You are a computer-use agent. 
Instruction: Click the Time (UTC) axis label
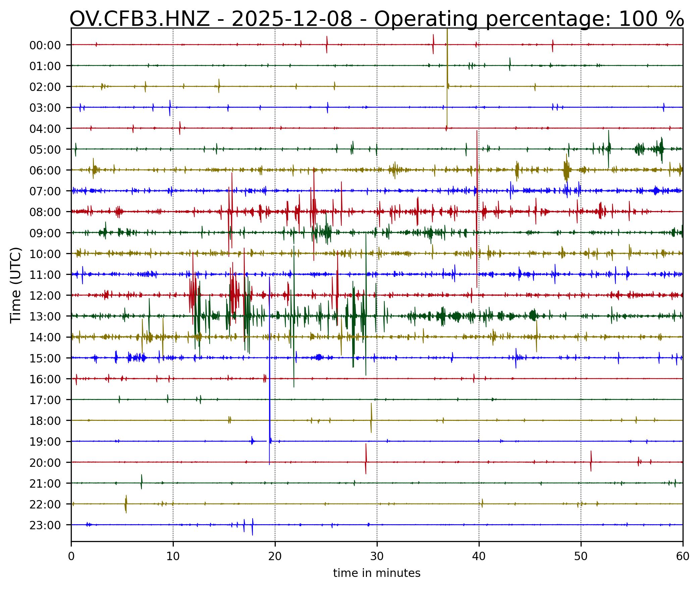point(16,285)
